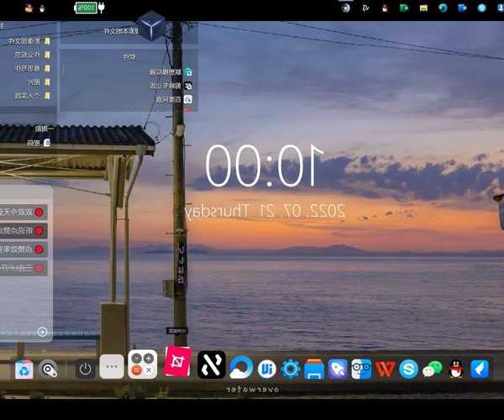Image resolution: width=504 pixels, height=420 pixels.
Task: Toggle the third red to-do circle
Action: click(x=39, y=249)
